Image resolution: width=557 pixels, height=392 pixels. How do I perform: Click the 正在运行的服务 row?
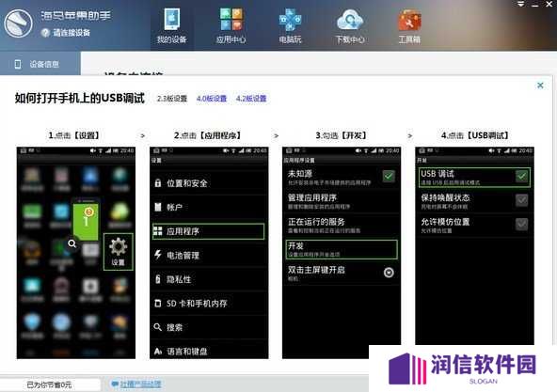[342, 226]
